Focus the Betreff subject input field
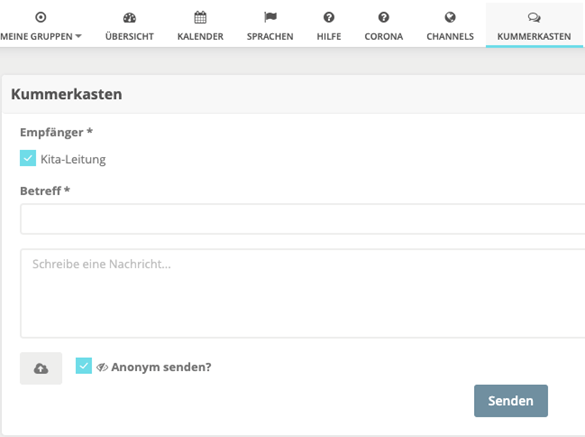 click(x=303, y=219)
